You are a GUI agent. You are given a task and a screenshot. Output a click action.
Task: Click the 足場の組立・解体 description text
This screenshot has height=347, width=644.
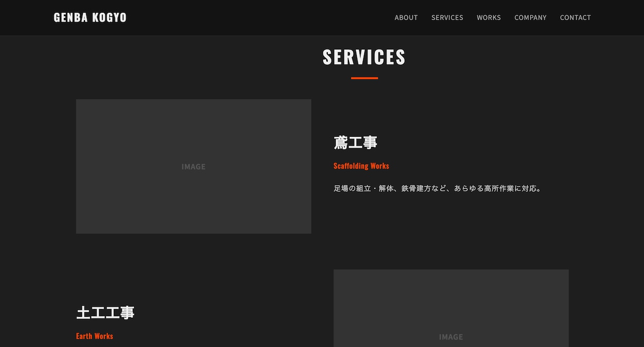point(438,189)
